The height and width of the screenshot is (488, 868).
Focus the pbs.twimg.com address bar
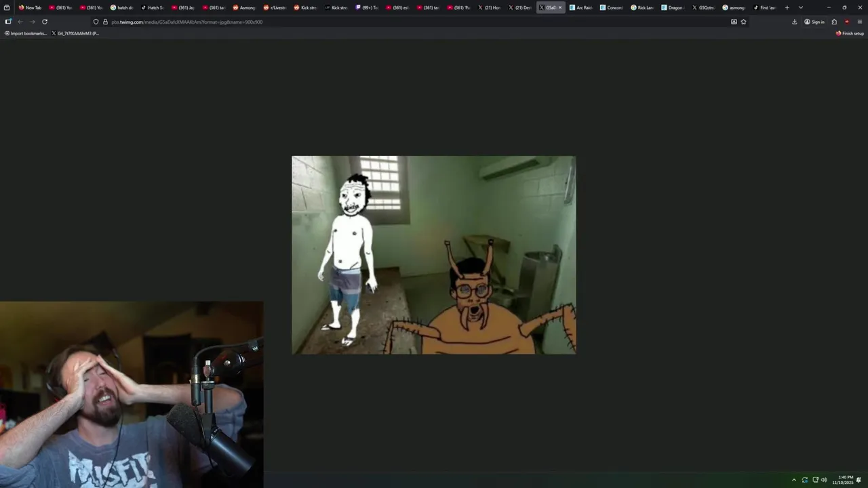pos(420,22)
